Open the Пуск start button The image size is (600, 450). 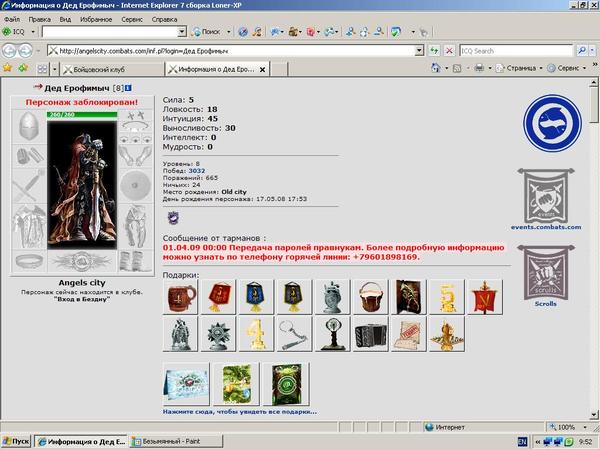pos(16,441)
